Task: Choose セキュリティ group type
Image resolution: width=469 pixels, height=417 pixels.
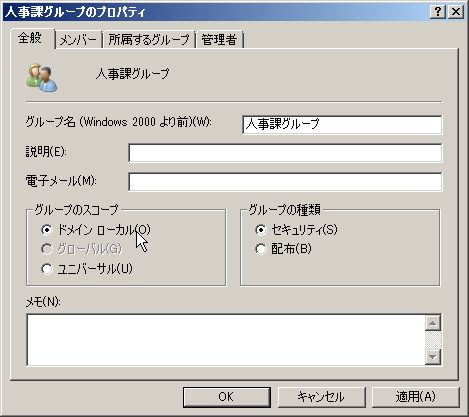Action: pyautogui.click(x=261, y=230)
